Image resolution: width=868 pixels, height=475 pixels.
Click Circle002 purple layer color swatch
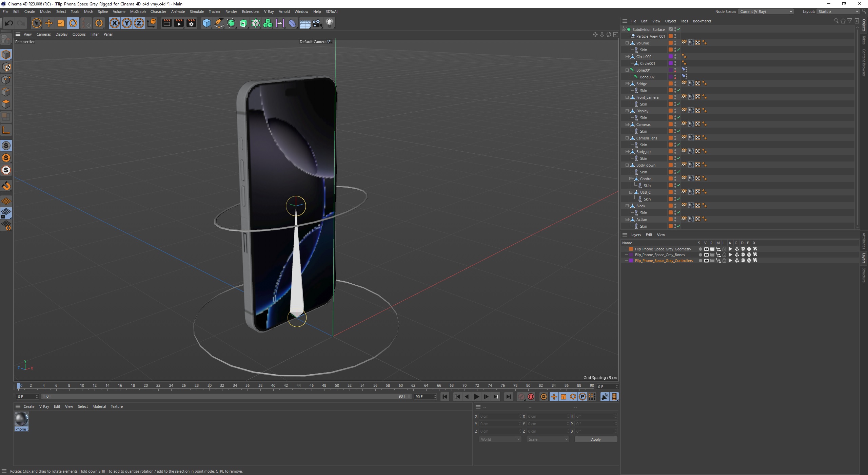click(670, 57)
